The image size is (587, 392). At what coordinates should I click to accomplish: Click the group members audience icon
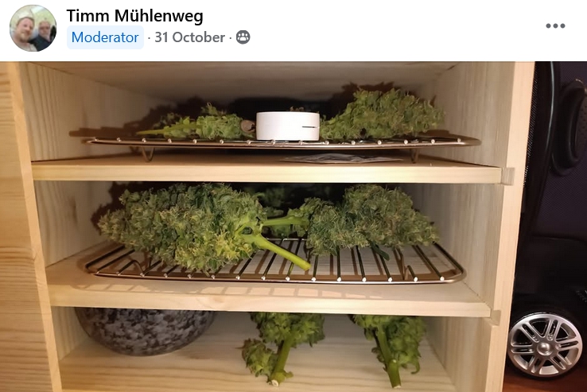243,37
